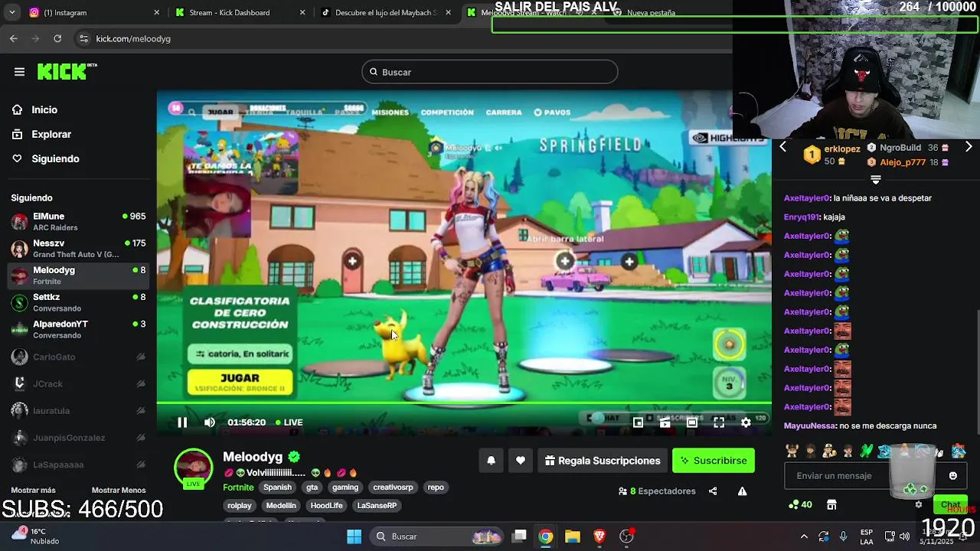Open Nesszv's channel in the following list
The width and height of the screenshot is (980, 551).
(78, 249)
